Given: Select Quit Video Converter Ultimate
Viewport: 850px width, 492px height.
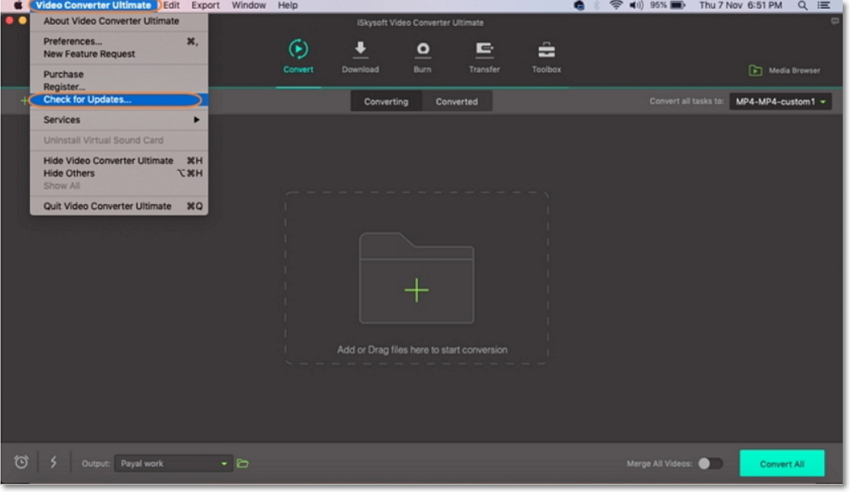Looking at the screenshot, I should click(107, 206).
